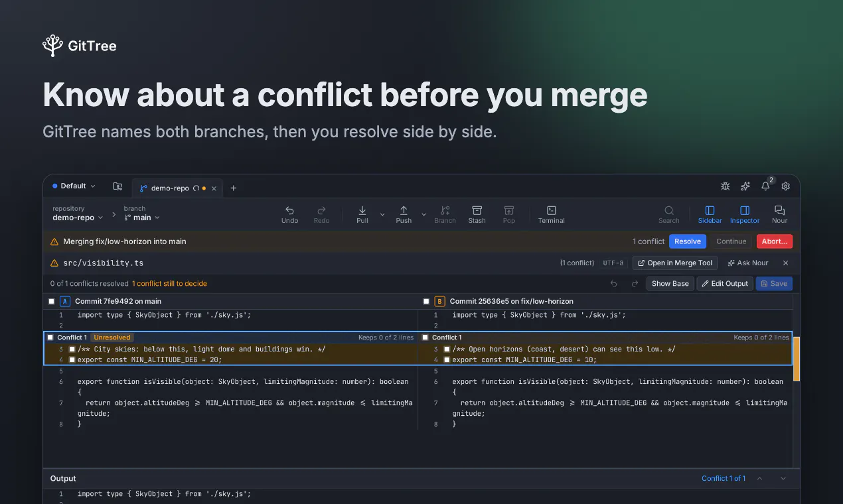This screenshot has width=843, height=504.
Task: Check the Commit 25636e5 side checkbox
Action: tap(426, 301)
